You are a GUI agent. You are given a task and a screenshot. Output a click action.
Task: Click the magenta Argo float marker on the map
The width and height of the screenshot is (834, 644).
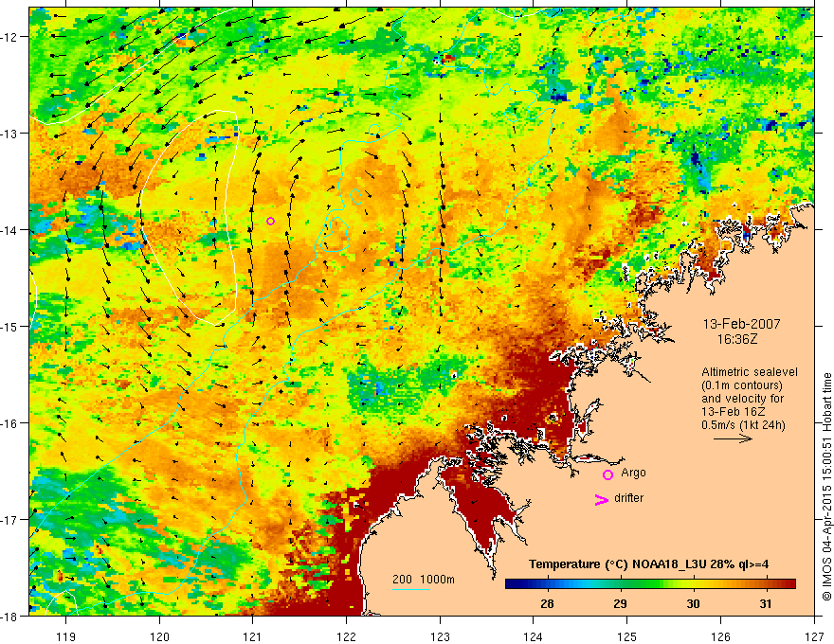click(270, 221)
